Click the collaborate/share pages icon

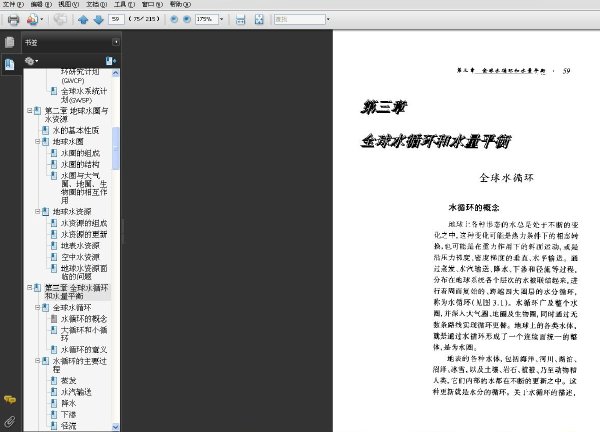[32, 19]
